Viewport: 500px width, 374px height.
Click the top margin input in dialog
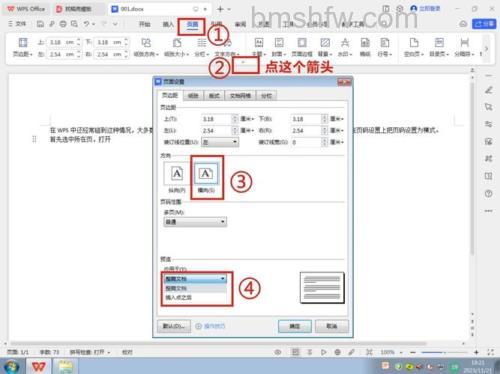point(216,119)
